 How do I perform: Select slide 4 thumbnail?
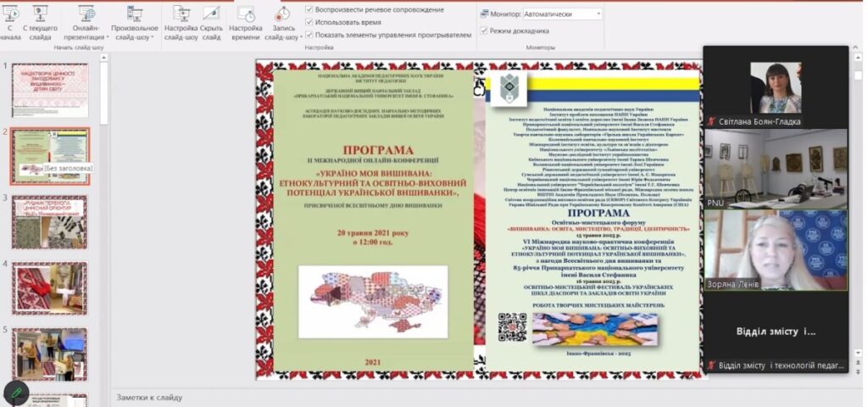tap(50, 287)
